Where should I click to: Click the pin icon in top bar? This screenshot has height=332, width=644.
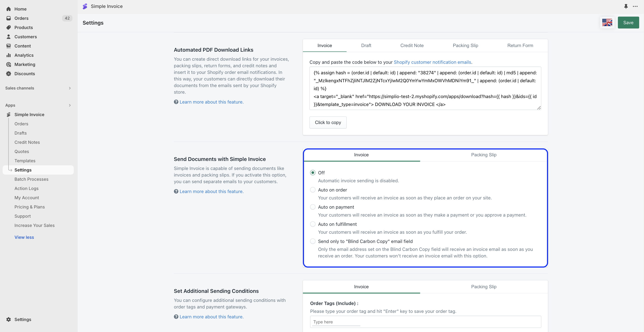tap(626, 6)
